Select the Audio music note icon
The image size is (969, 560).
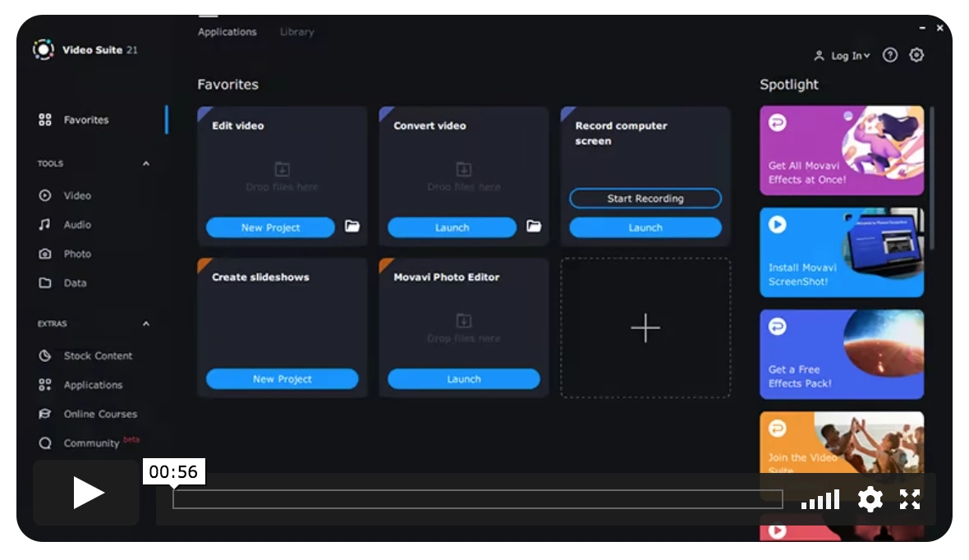tap(44, 224)
